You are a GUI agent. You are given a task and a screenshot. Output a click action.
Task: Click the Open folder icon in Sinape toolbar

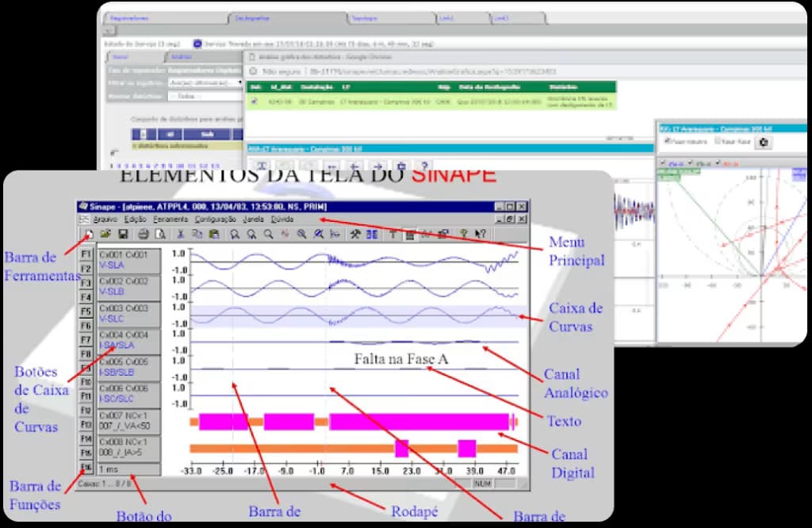[105, 235]
